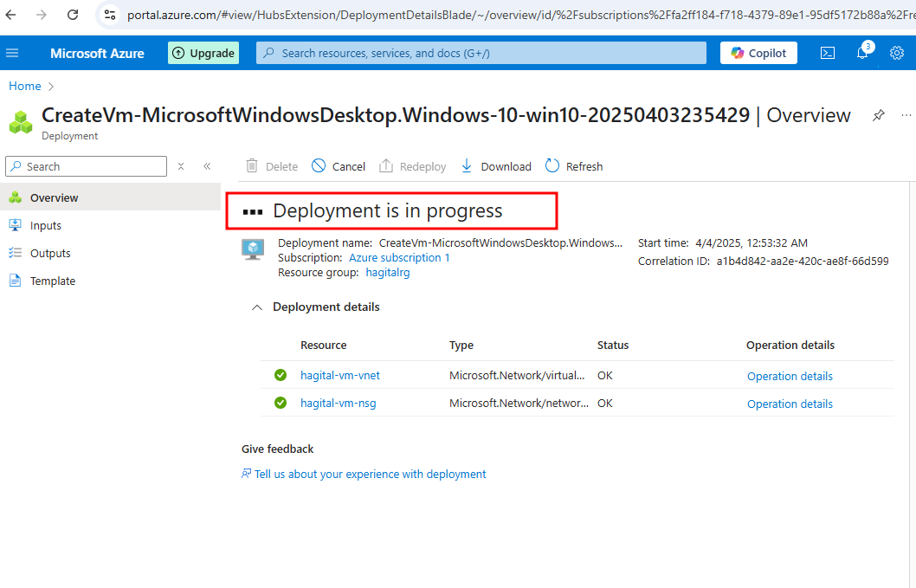Click the green check icon for hagital-vm-vnet
The width and height of the screenshot is (916, 588).
click(281, 375)
